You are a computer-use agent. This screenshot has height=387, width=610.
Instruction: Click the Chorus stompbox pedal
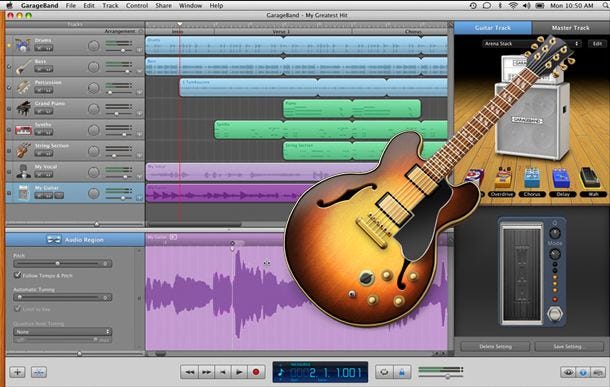pos(531,178)
